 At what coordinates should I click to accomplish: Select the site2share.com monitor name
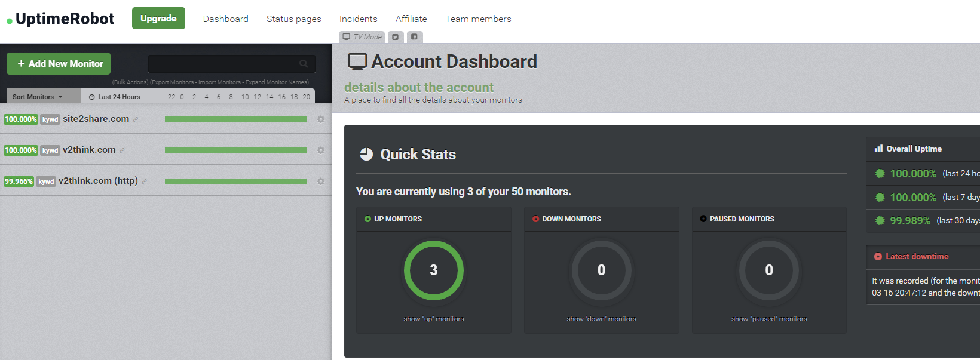click(96, 119)
